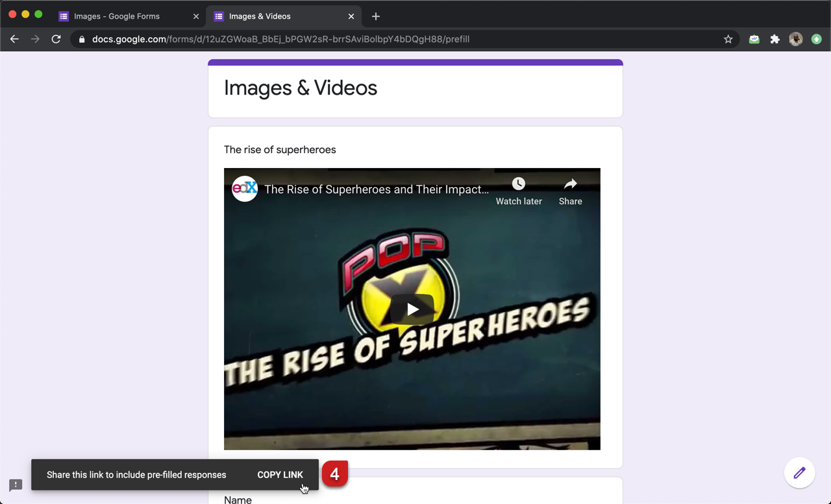Open the Gmail extension icon in toolbar
Screen dimensions: 831x504
pos(754,39)
